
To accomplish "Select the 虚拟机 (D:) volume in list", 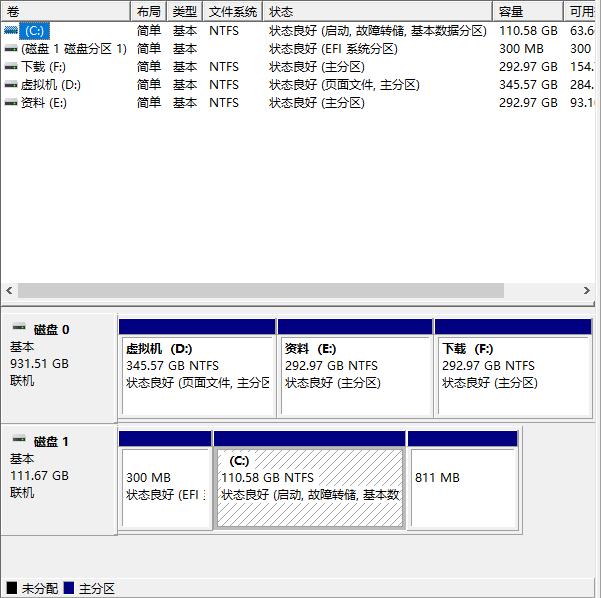I will click(x=299, y=85).
